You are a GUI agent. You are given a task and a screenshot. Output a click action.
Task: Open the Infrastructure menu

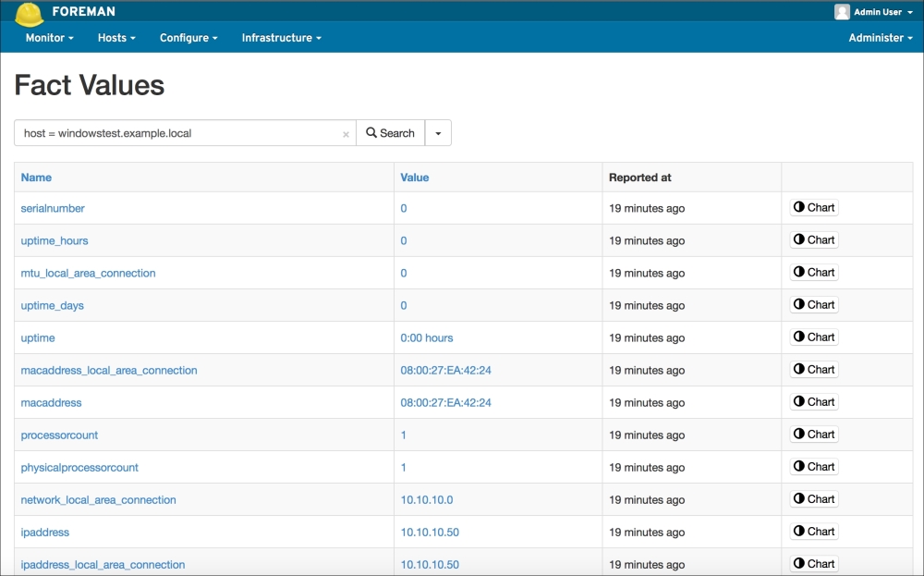[281, 38]
